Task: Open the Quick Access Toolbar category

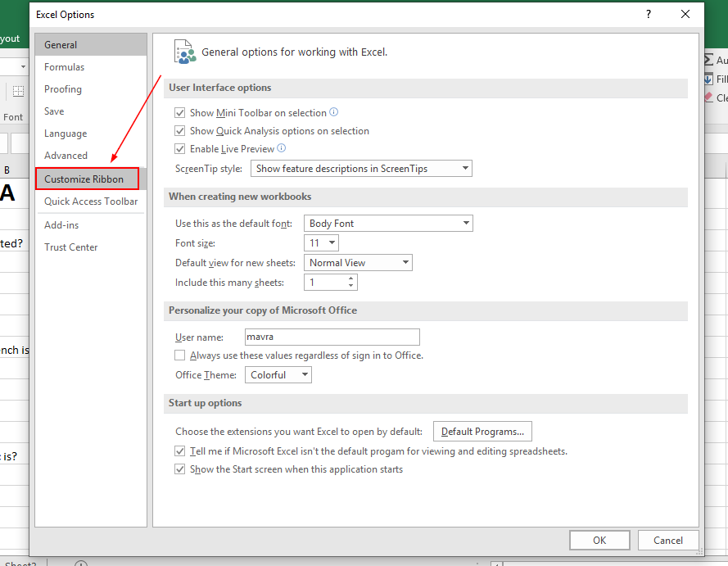Action: 91,201
